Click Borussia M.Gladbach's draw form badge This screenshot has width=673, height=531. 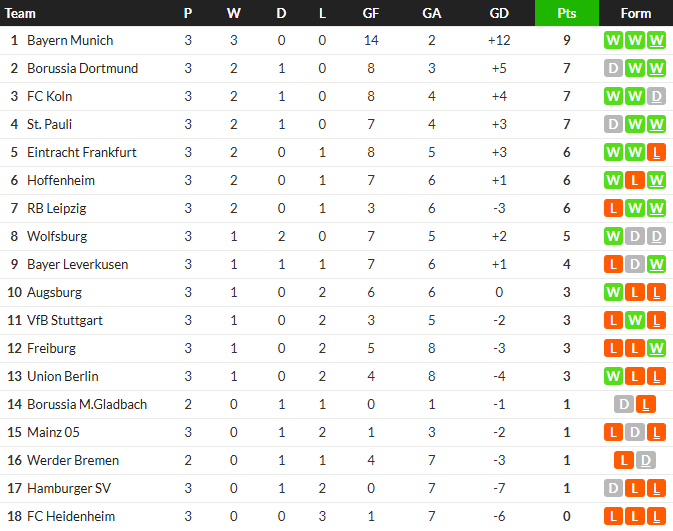pyautogui.click(x=625, y=405)
